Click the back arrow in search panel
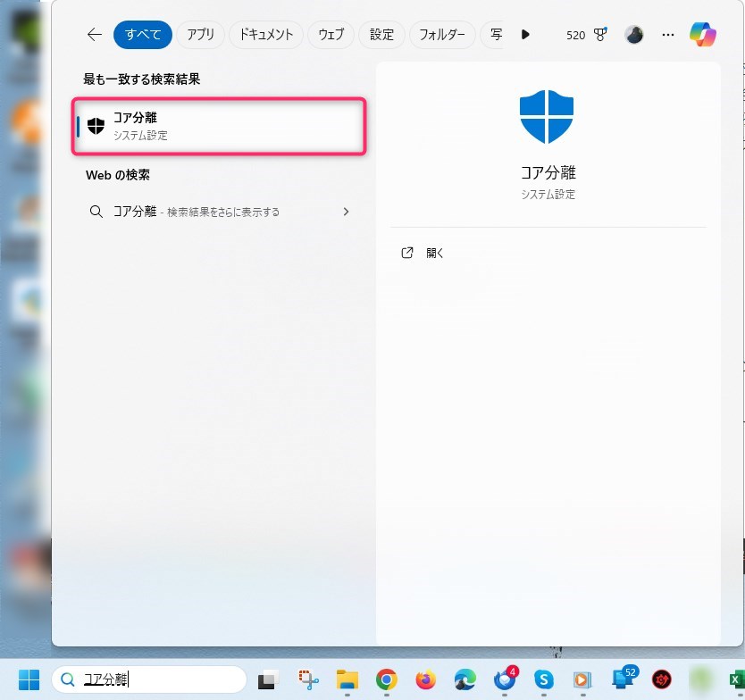 95,35
